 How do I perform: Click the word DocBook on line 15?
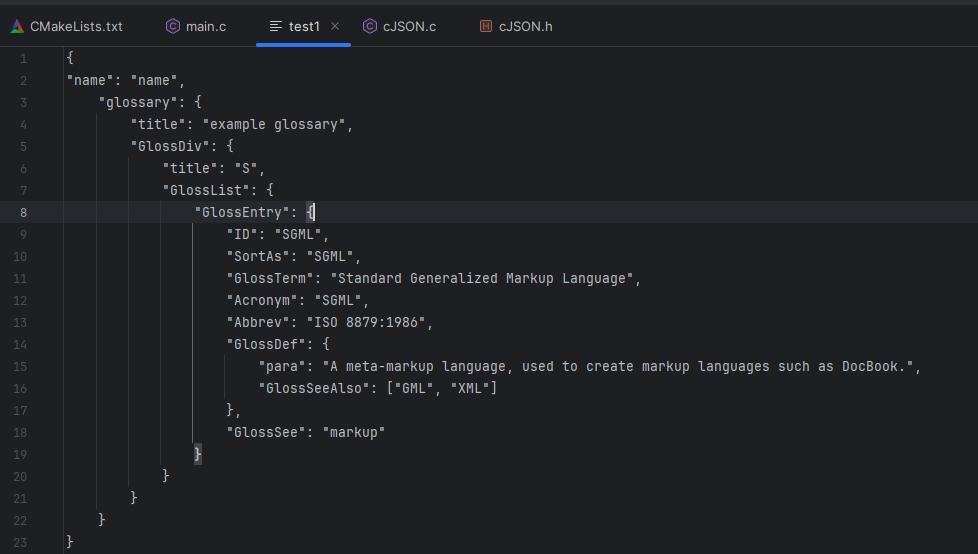[x=869, y=366]
